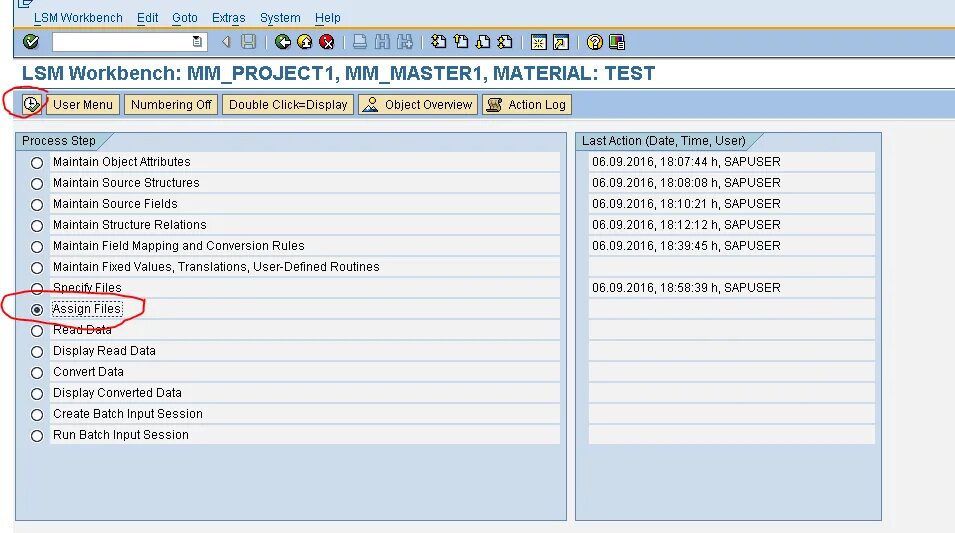This screenshot has width=955, height=533.
Task: Select Maintain Object Attributes radio button
Action: (x=37, y=163)
